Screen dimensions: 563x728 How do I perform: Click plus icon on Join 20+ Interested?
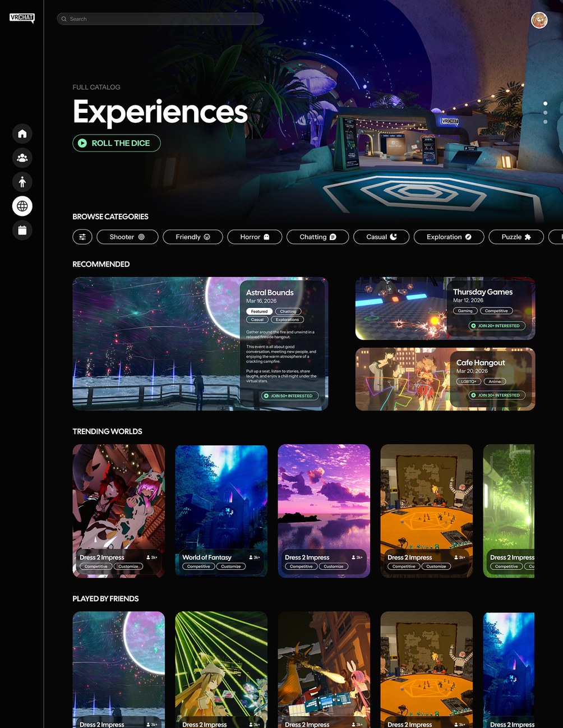[473, 325]
